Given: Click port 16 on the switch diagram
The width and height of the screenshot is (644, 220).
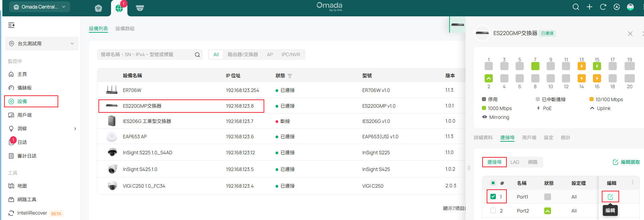Looking at the screenshot, I should point(597,78).
